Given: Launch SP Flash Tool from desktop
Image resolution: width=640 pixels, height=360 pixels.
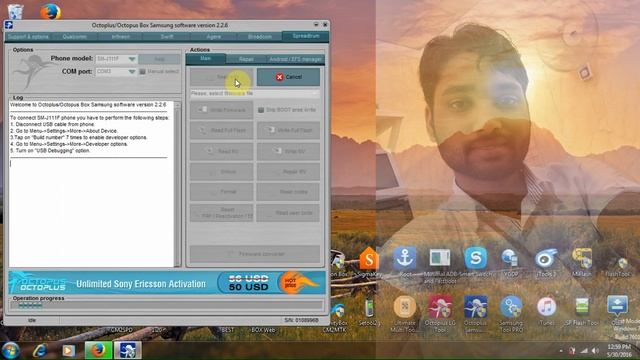Looking at the screenshot, I should pyautogui.click(x=582, y=311).
